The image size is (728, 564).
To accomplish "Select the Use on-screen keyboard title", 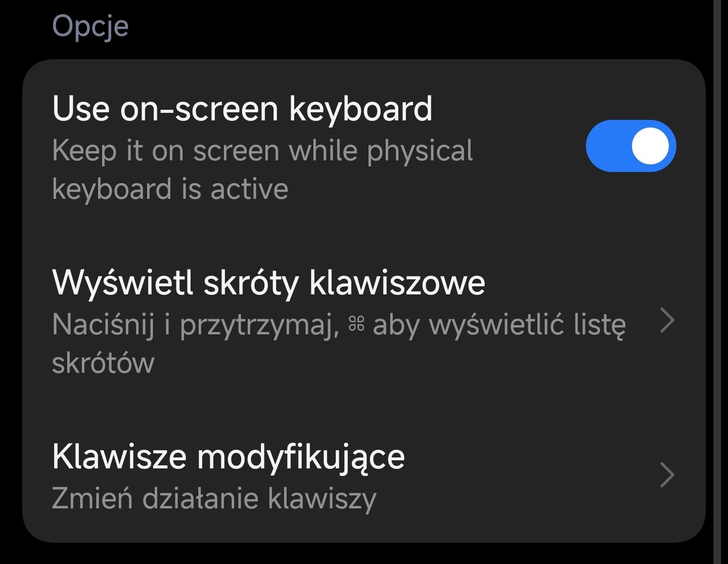I will [242, 108].
